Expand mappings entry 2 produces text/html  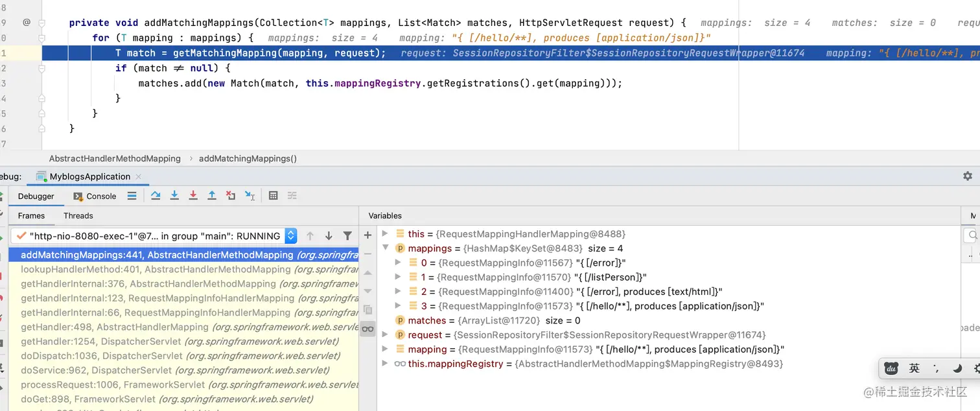click(398, 292)
